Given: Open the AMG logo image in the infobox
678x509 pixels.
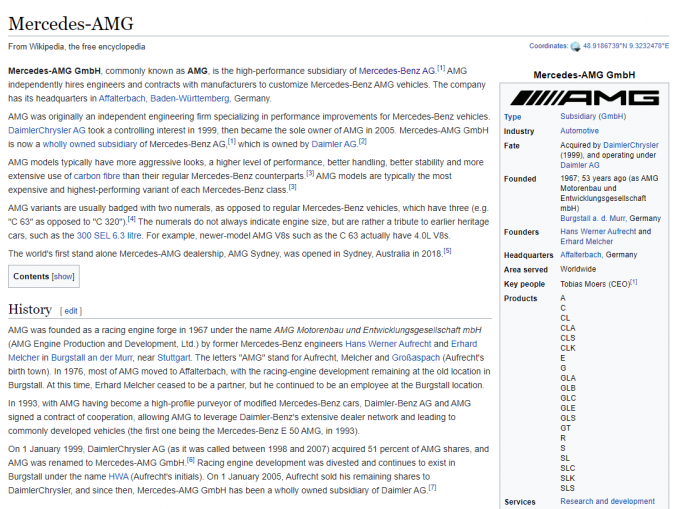Looking at the screenshot, I should coord(585,98).
